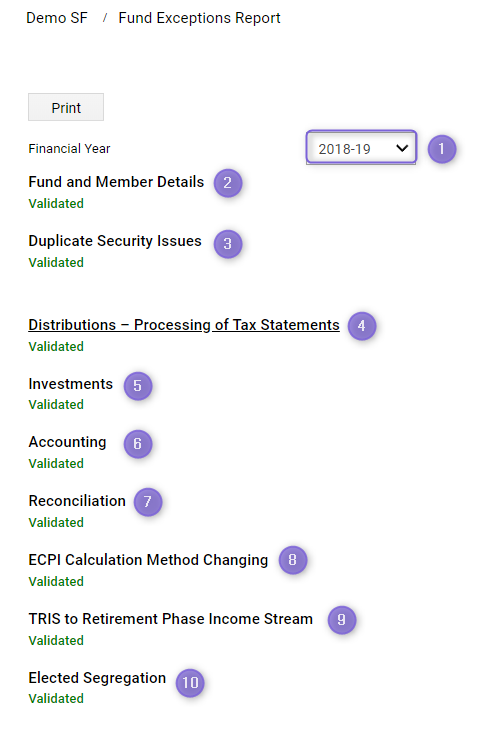
Task: Click the Print button
Action: tap(66, 107)
